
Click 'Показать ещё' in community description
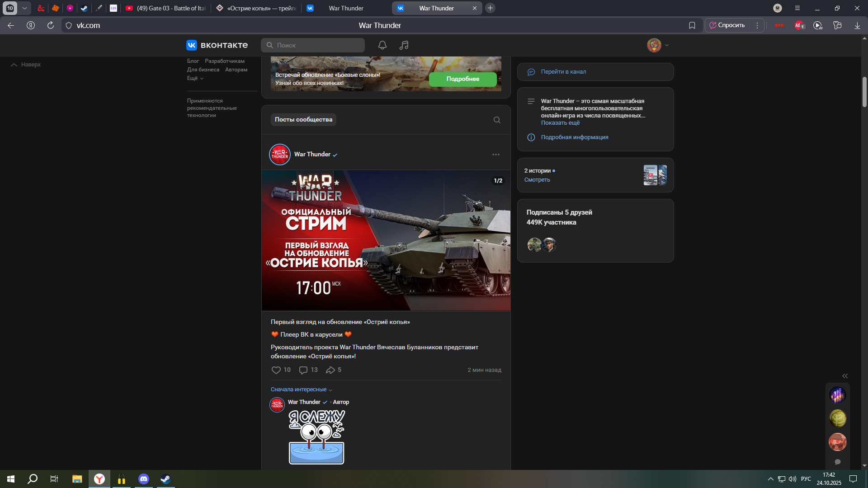[x=560, y=123]
